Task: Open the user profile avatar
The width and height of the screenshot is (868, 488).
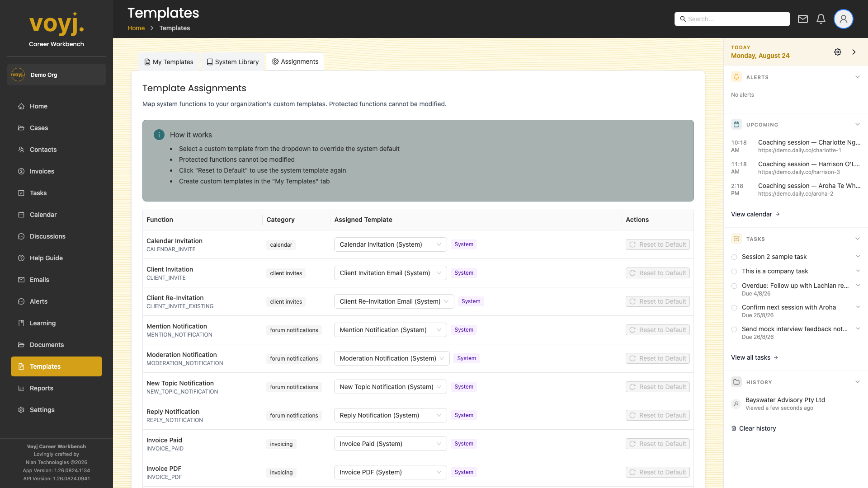Action: (844, 19)
